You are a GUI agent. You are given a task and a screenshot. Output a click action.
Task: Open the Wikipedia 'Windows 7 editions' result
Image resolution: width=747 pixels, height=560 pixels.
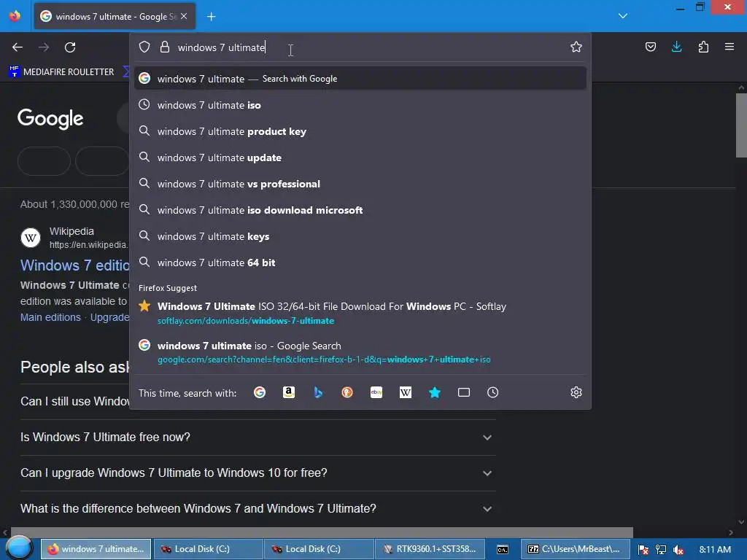click(75, 265)
